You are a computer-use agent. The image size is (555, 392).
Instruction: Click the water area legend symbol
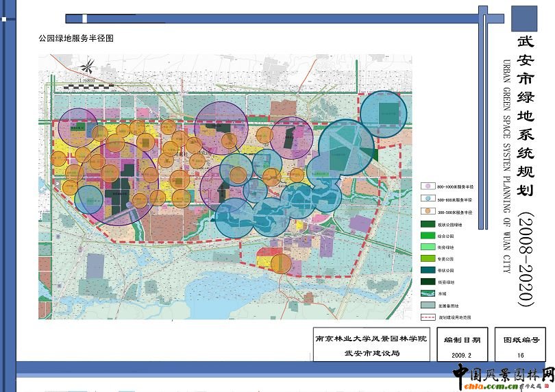(x=429, y=293)
